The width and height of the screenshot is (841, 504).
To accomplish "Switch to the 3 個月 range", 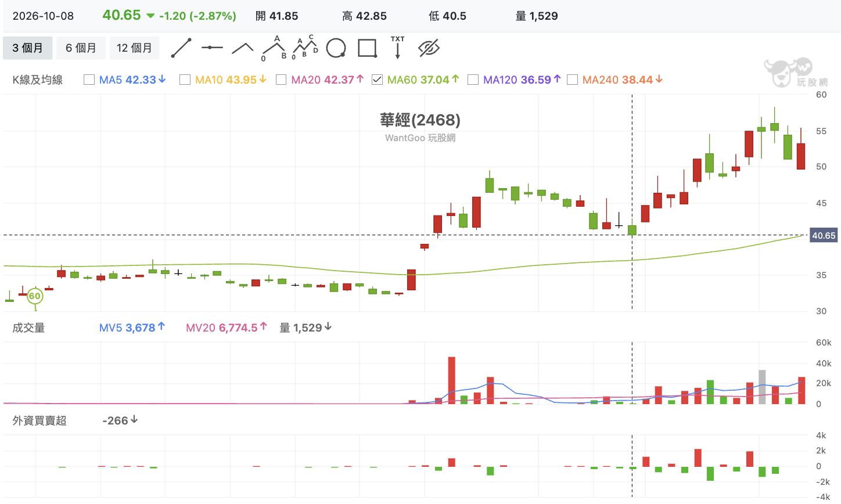I will (x=27, y=48).
